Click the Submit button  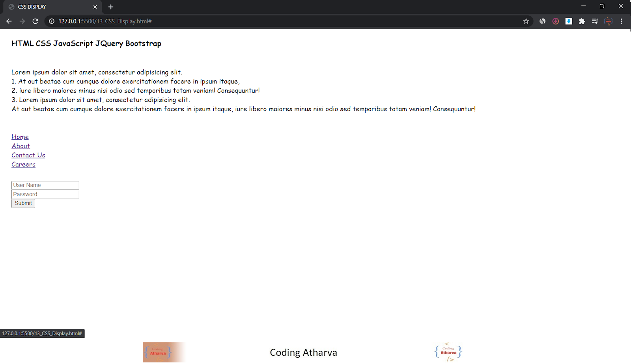[23, 203]
